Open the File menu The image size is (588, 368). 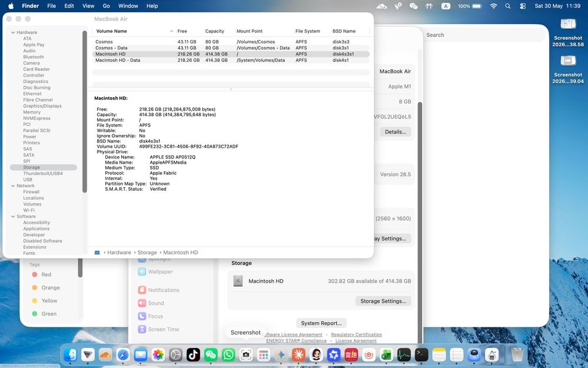pos(51,6)
